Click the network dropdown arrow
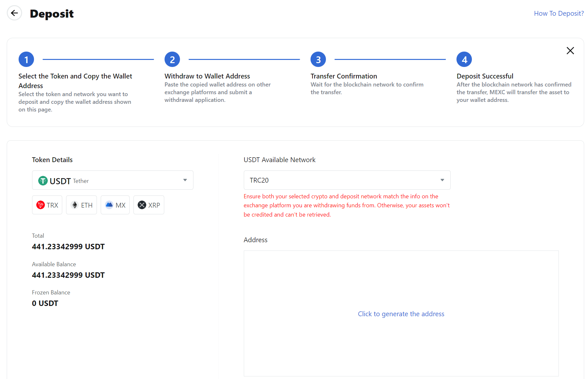This screenshot has height=379, width=588. (442, 180)
